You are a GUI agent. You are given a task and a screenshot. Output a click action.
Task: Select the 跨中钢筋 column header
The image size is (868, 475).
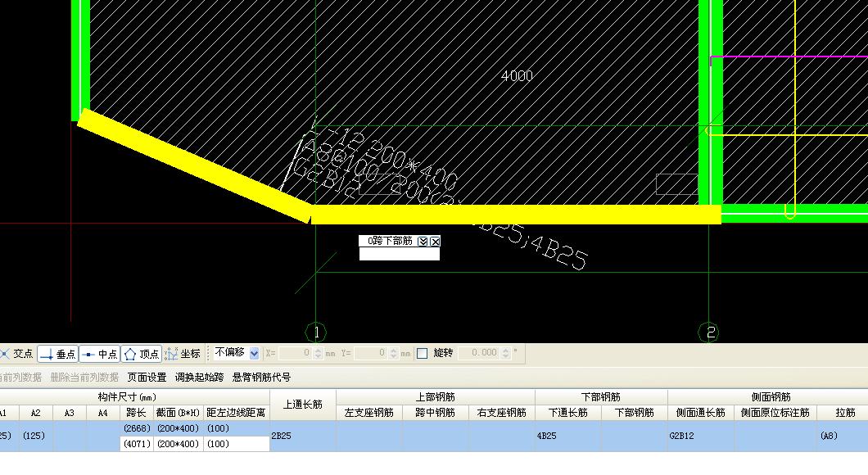click(436, 413)
